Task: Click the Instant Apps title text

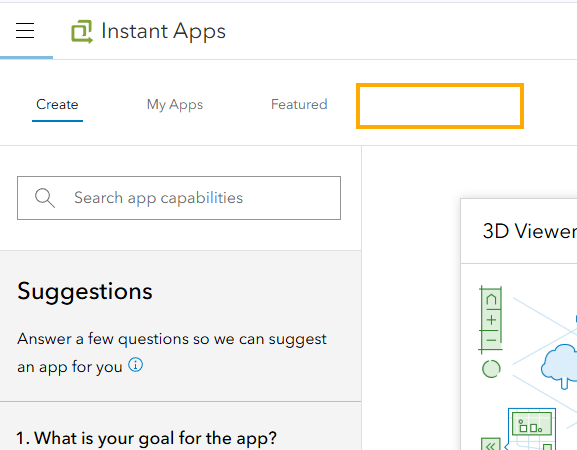Action: [163, 31]
